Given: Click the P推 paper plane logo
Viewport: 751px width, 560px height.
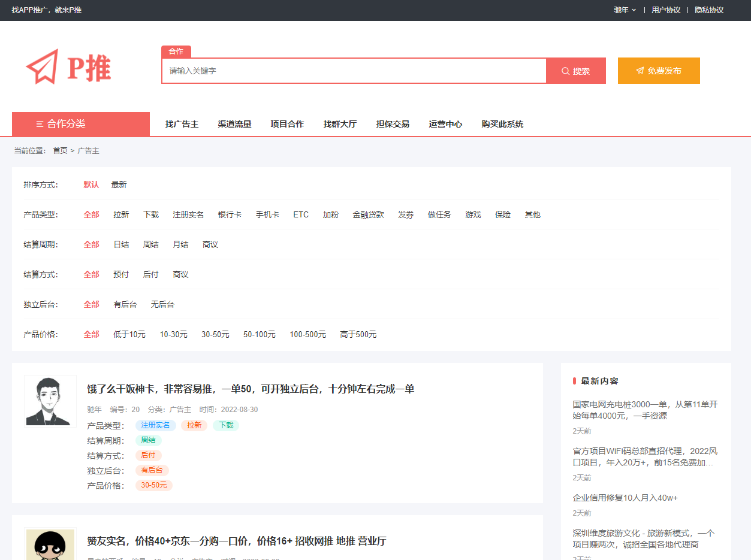Looking at the screenshot, I should pyautogui.click(x=68, y=67).
